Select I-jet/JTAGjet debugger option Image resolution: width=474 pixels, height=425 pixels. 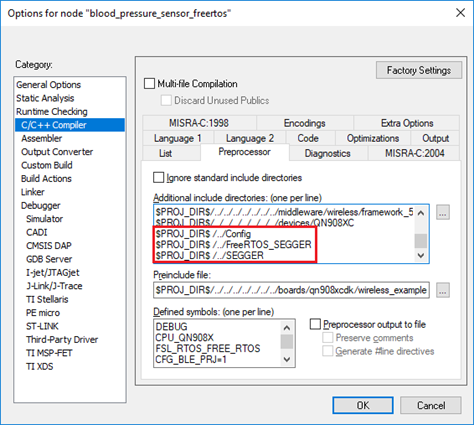coord(53,272)
